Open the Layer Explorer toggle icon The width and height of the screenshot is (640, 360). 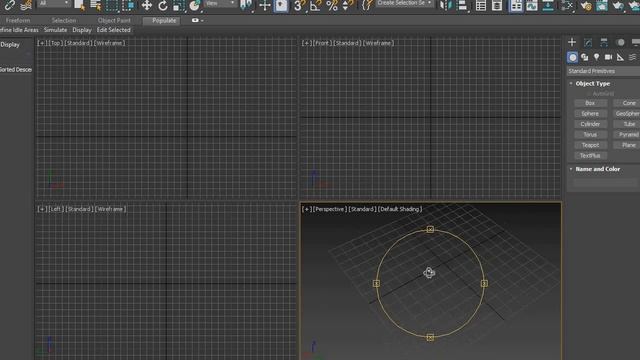(x=497, y=5)
